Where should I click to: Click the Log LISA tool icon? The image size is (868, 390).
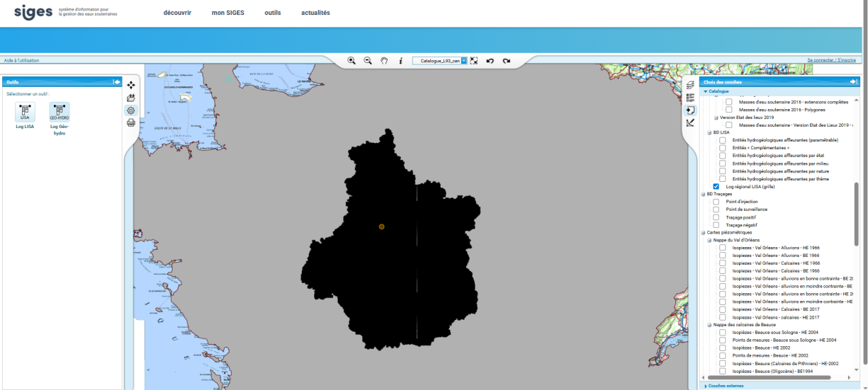25,112
